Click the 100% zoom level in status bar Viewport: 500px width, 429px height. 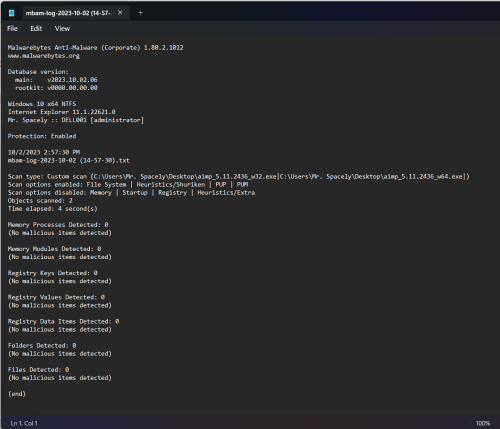pos(483,423)
